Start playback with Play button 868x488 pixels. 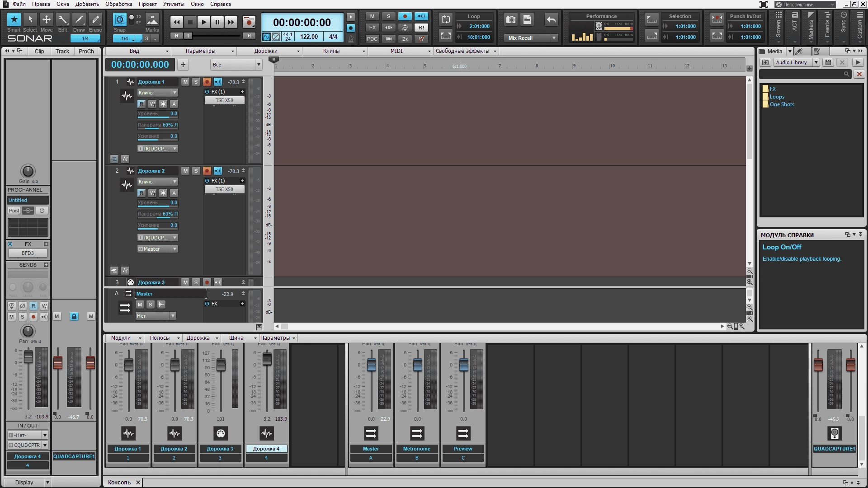coord(204,22)
